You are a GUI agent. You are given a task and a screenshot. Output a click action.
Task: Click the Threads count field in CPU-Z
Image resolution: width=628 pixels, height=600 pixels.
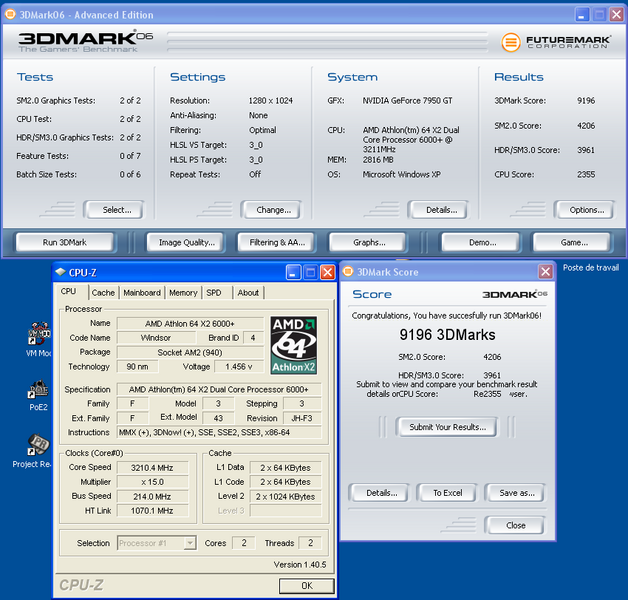pos(310,543)
